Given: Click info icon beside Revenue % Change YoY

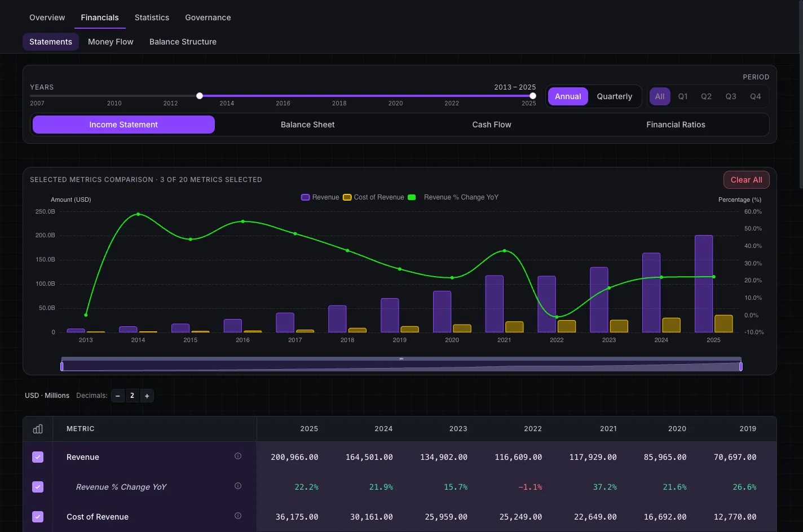Looking at the screenshot, I should pyautogui.click(x=238, y=486).
